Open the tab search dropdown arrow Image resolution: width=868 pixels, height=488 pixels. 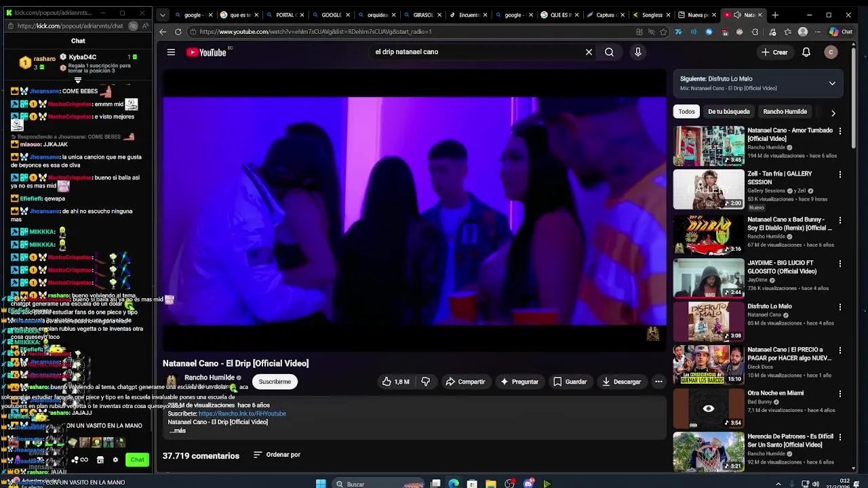pyautogui.click(x=163, y=15)
